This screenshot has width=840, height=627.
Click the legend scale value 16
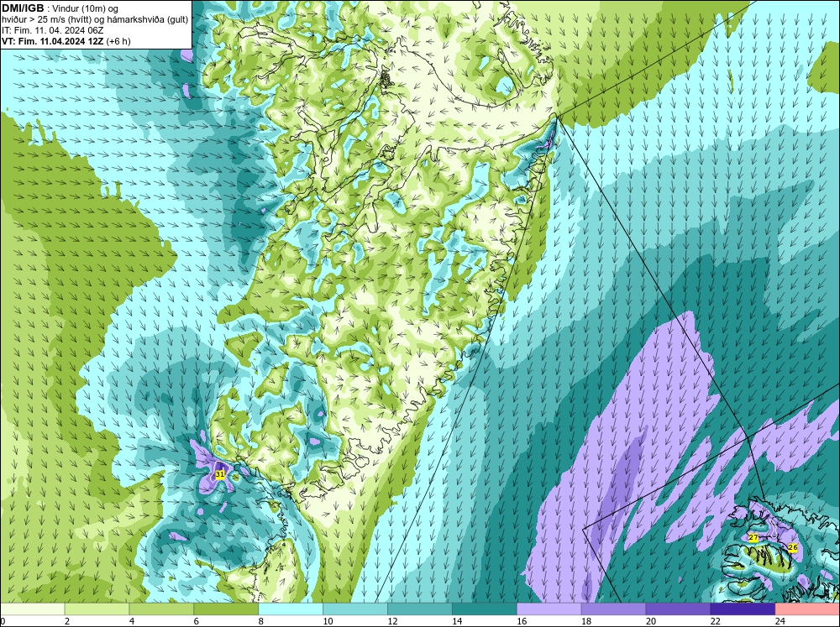(522, 621)
